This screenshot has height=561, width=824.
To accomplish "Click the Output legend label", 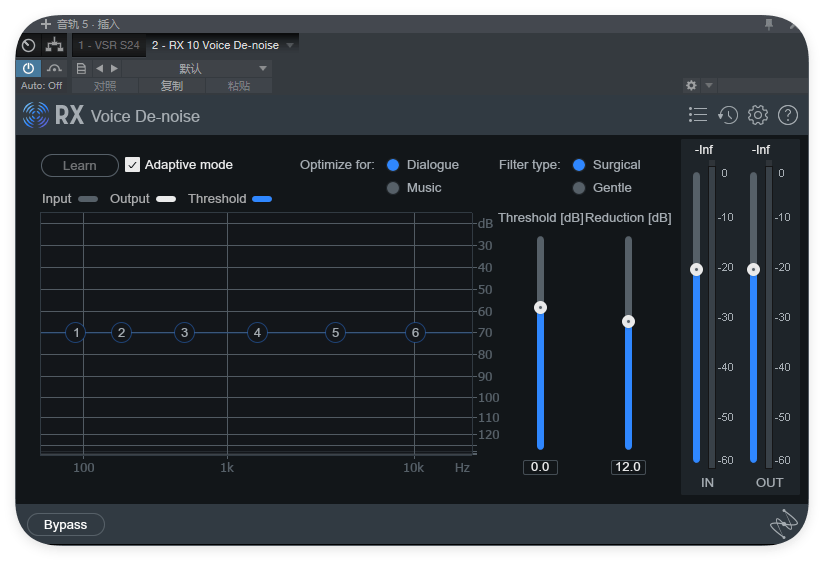I will click(x=129, y=199).
